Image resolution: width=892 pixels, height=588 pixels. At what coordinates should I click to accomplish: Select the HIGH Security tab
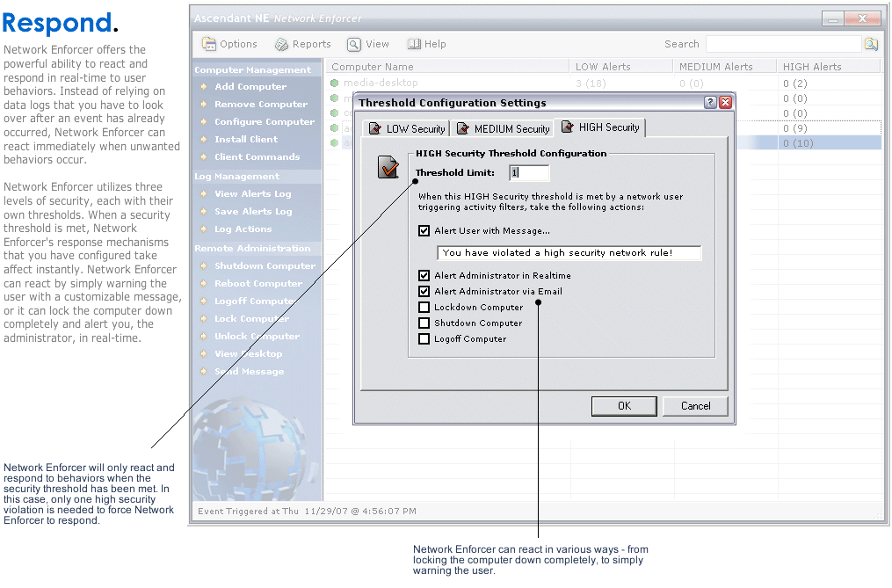[600, 127]
